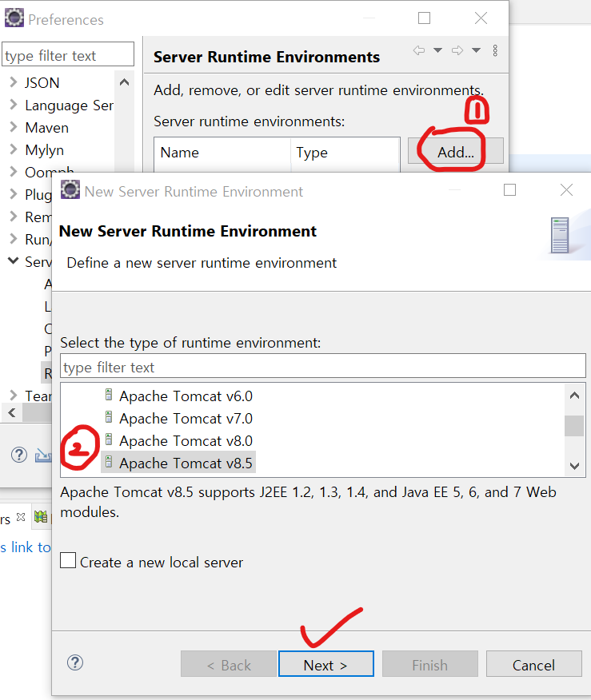This screenshot has height=700, width=591.
Task: Focus the runtime type filter text field
Action: pos(322,367)
